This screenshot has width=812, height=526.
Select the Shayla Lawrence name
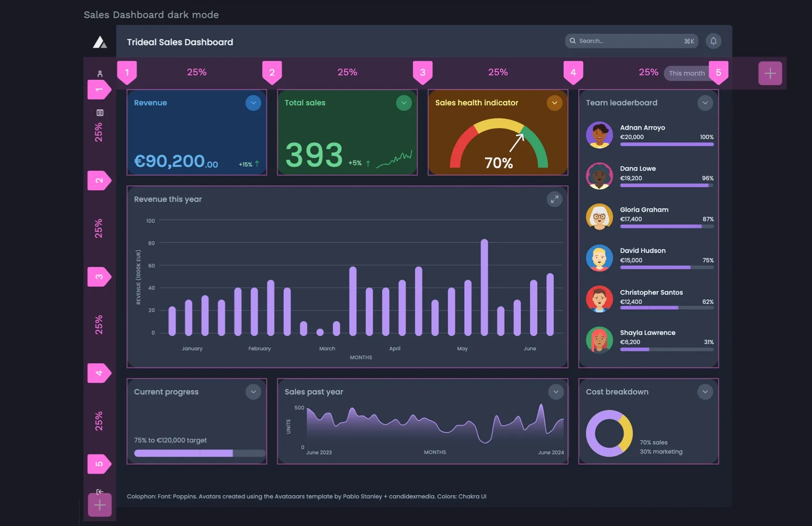(x=648, y=333)
